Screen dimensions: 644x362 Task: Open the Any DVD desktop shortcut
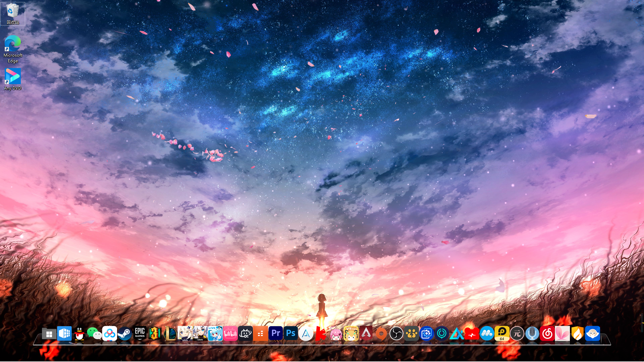pyautogui.click(x=13, y=79)
